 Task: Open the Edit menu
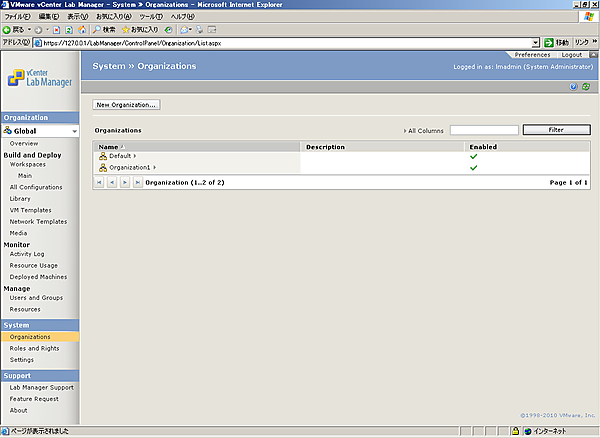(49, 16)
